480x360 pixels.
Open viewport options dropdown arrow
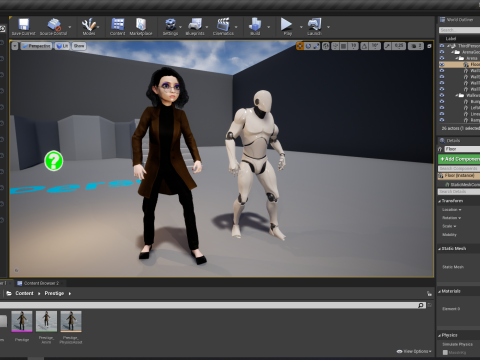15,46
